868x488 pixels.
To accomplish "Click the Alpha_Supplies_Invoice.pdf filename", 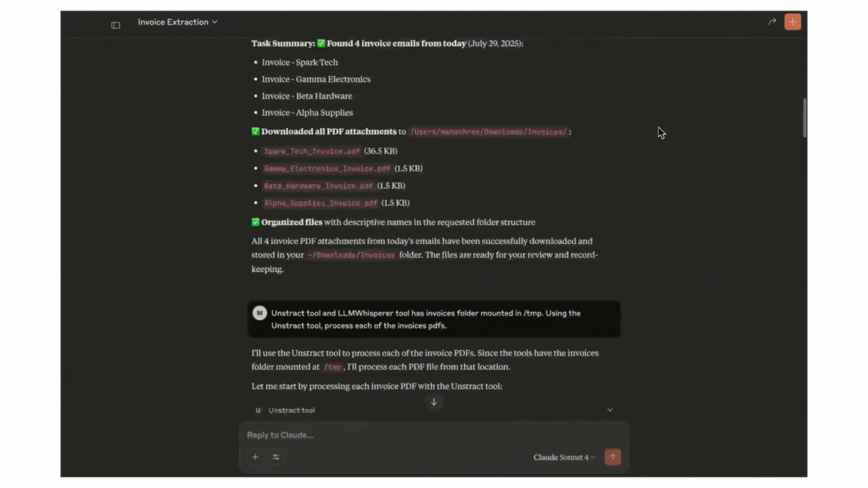I will [x=320, y=203].
